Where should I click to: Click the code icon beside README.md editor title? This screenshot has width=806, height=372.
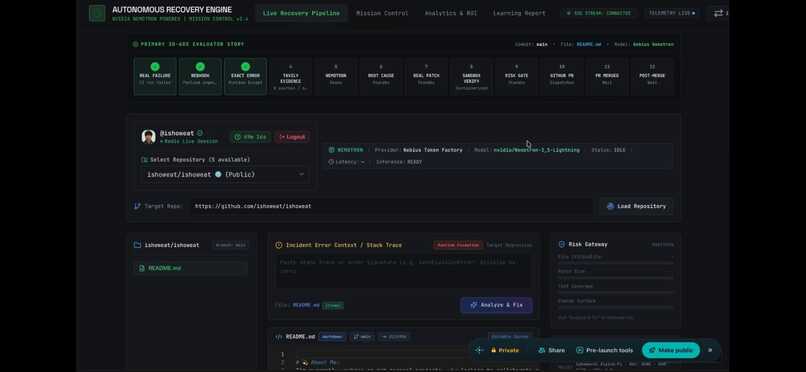pos(279,337)
